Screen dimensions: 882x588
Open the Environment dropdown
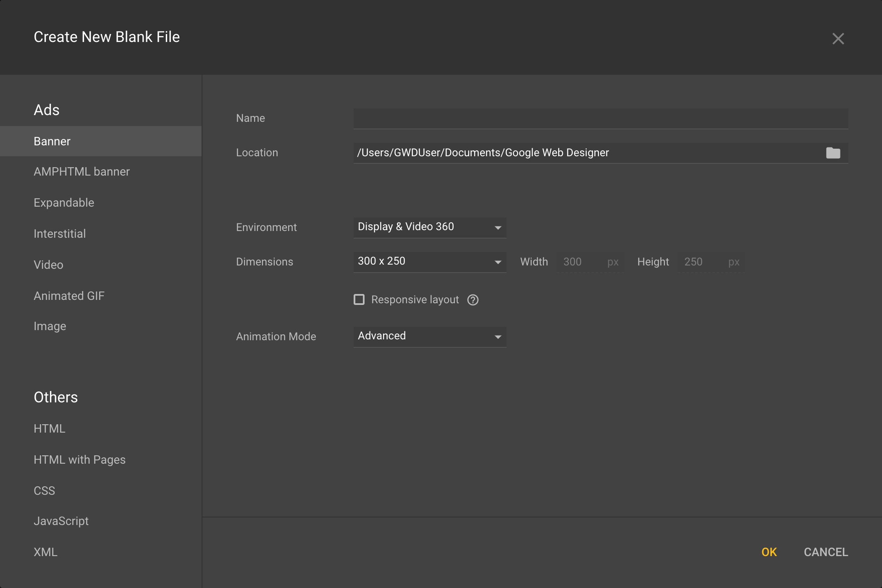(x=429, y=227)
